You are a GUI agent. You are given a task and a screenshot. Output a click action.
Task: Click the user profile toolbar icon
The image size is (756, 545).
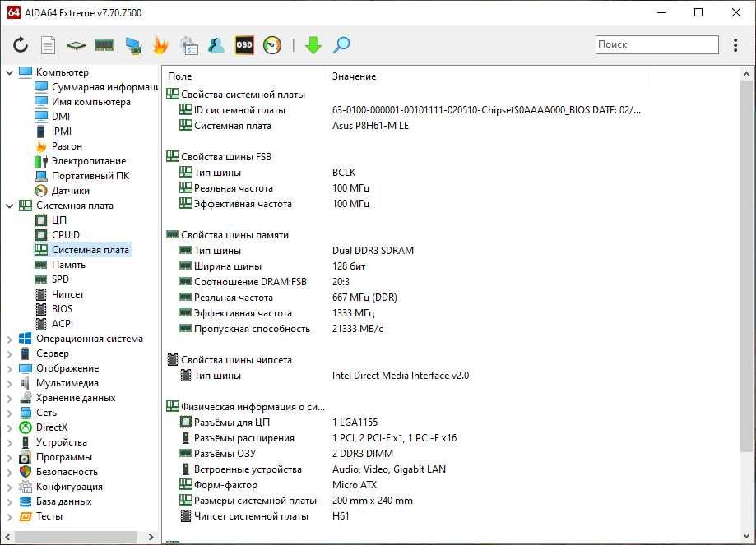click(x=216, y=45)
